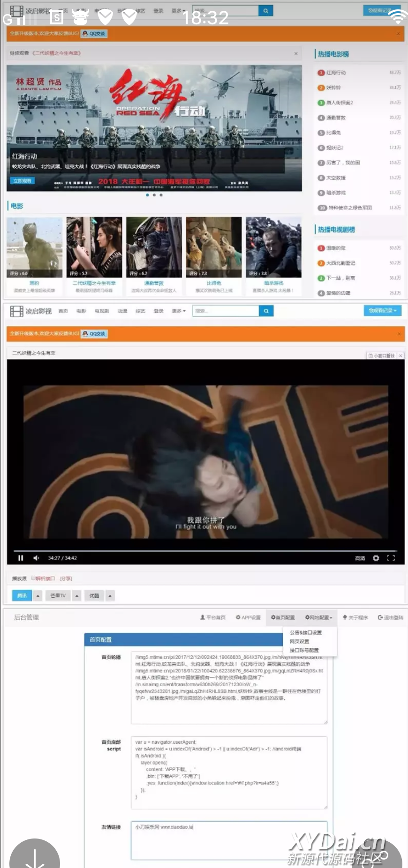Close the orange announcement bar in the second page
Screen dimensions: 408x868
(399, 334)
